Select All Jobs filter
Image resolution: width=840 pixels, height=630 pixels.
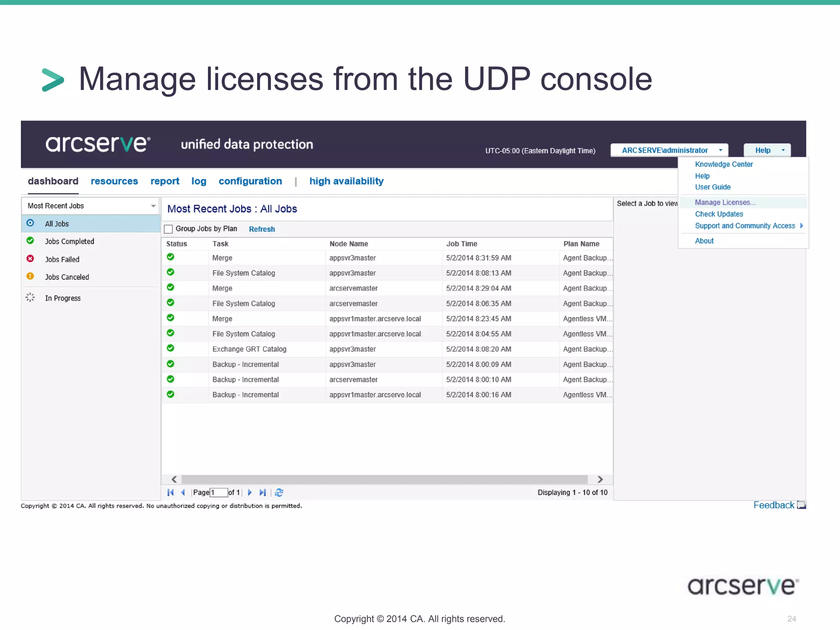tap(91, 224)
